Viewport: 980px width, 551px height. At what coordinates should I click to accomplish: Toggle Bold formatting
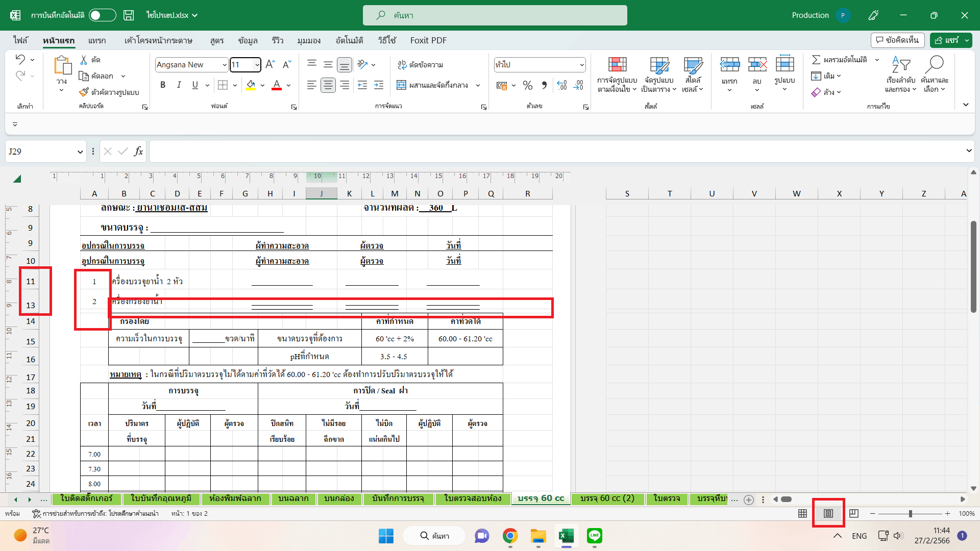[x=163, y=85]
